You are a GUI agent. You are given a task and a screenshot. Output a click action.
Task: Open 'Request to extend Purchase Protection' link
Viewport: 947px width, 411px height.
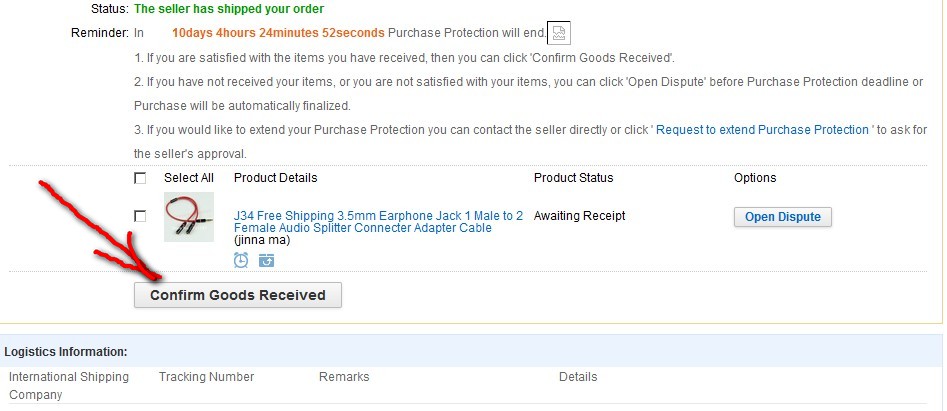pyautogui.click(x=762, y=130)
